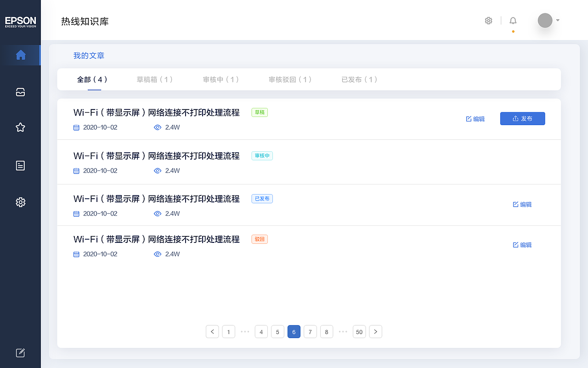Click the EPSON logo

point(20,22)
